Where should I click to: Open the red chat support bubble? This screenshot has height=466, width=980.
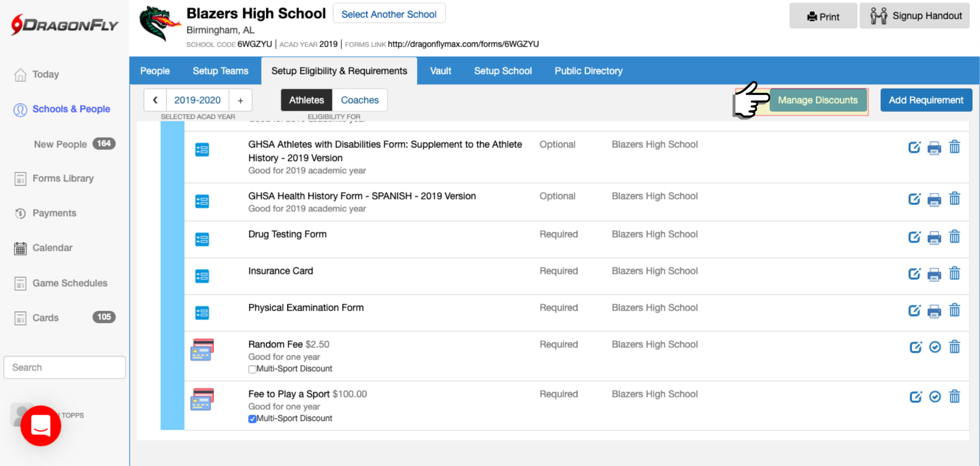click(41, 425)
